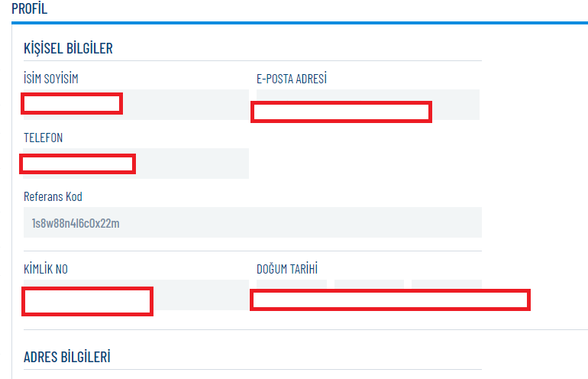Click the İSİM SOYİSİM label
This screenshot has width=588, height=379.
tap(51, 79)
